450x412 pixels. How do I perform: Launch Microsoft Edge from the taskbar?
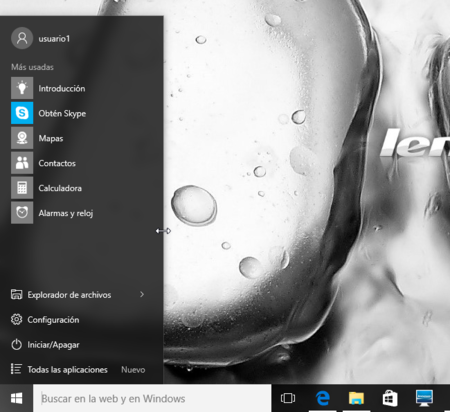tap(322, 398)
